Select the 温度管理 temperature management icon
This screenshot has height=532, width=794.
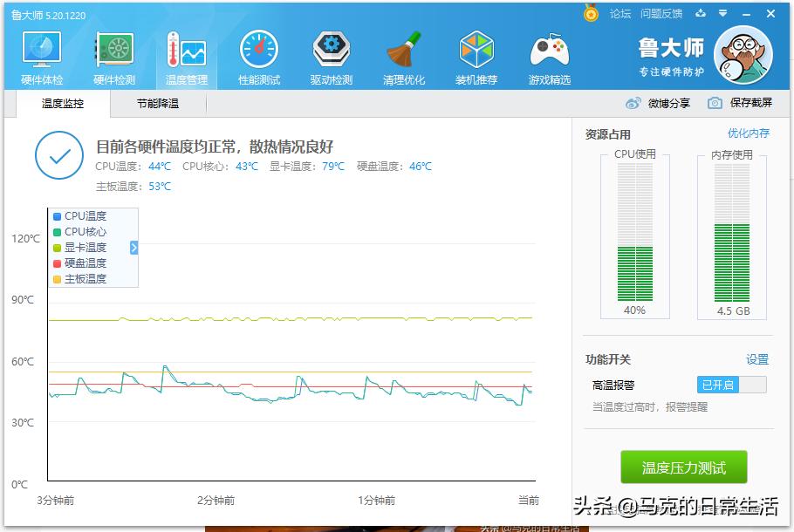(186, 56)
